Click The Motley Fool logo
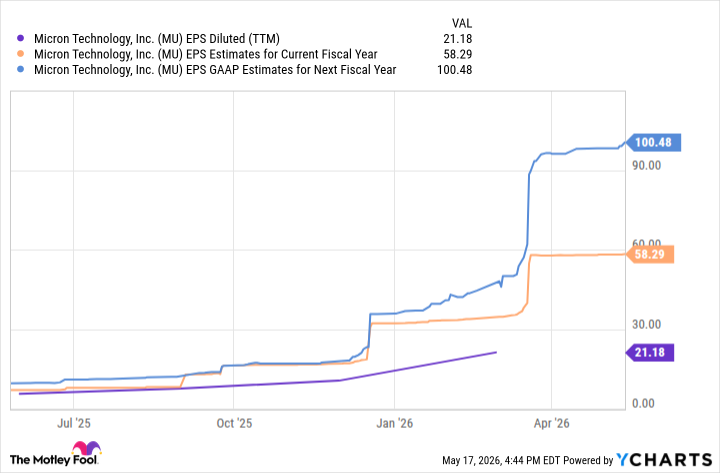 coord(56,454)
